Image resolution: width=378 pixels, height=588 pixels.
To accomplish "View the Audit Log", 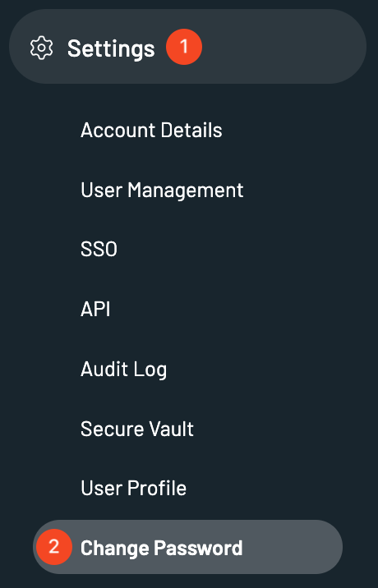I will [124, 370].
